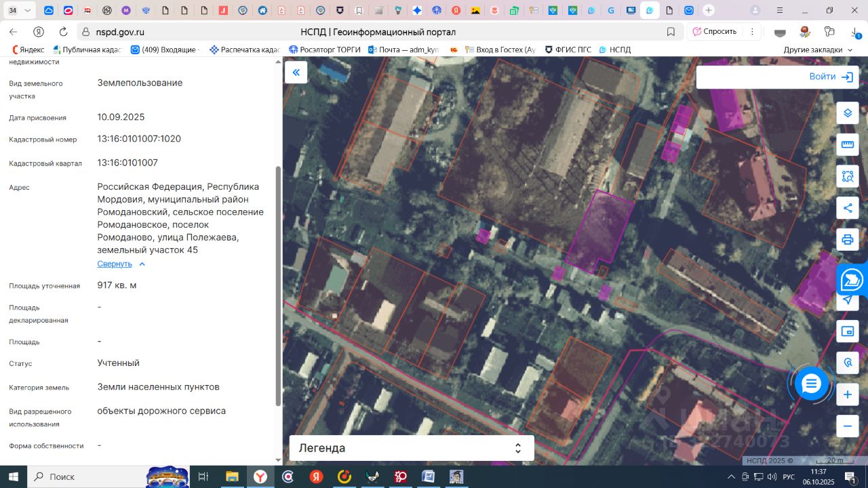The width and height of the screenshot is (868, 488).
Task: Open Росэлторг ТОРГИ bookmark
Action: point(325,49)
